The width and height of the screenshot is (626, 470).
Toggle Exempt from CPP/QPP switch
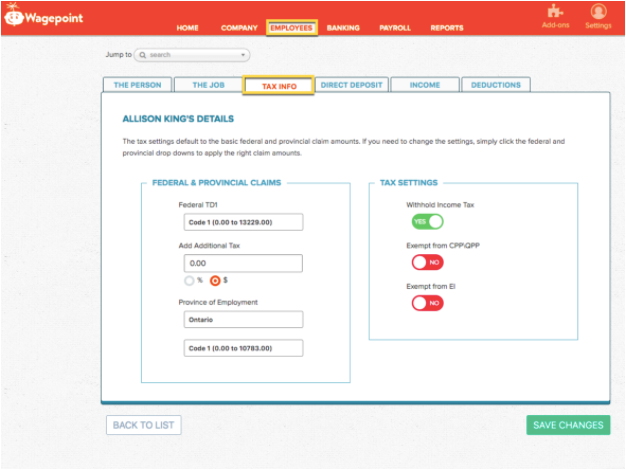tap(428, 262)
